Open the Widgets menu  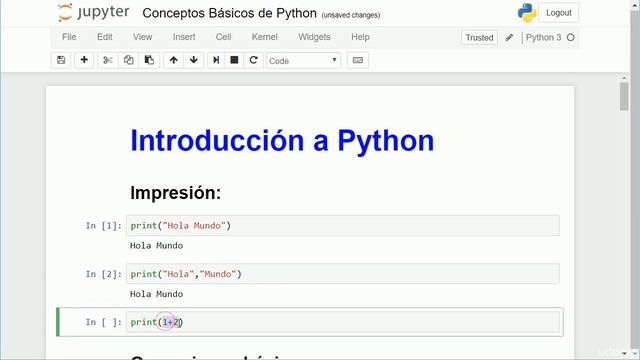[314, 37]
